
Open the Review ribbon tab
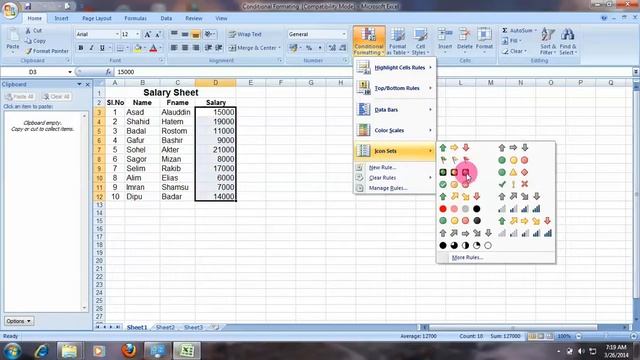click(193, 18)
